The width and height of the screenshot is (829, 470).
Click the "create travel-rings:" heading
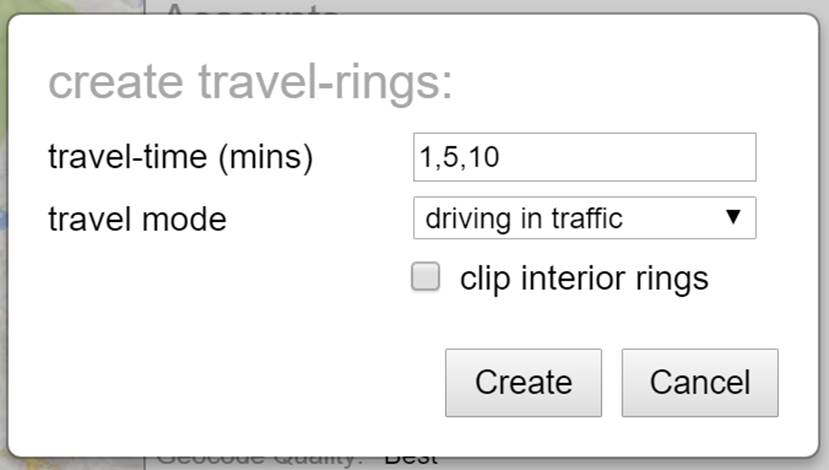pyautogui.click(x=251, y=82)
